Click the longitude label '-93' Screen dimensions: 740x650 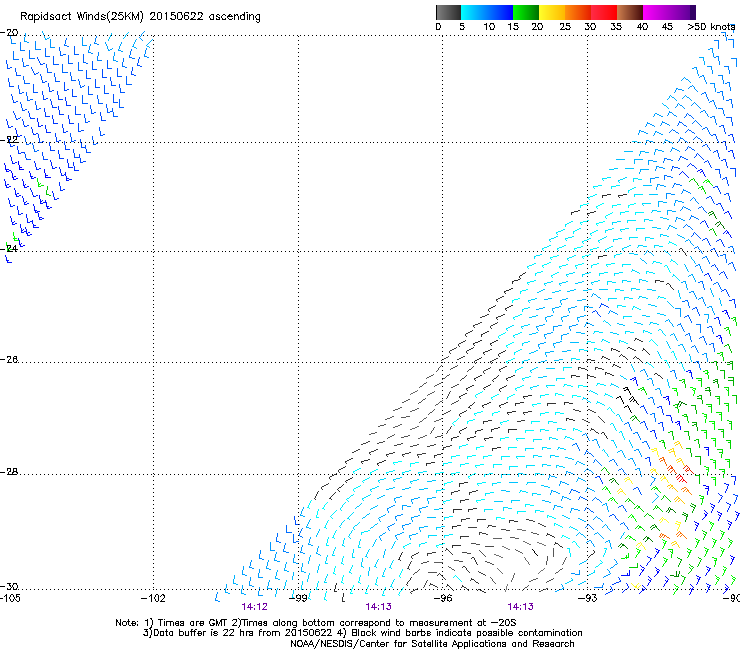tap(588, 599)
